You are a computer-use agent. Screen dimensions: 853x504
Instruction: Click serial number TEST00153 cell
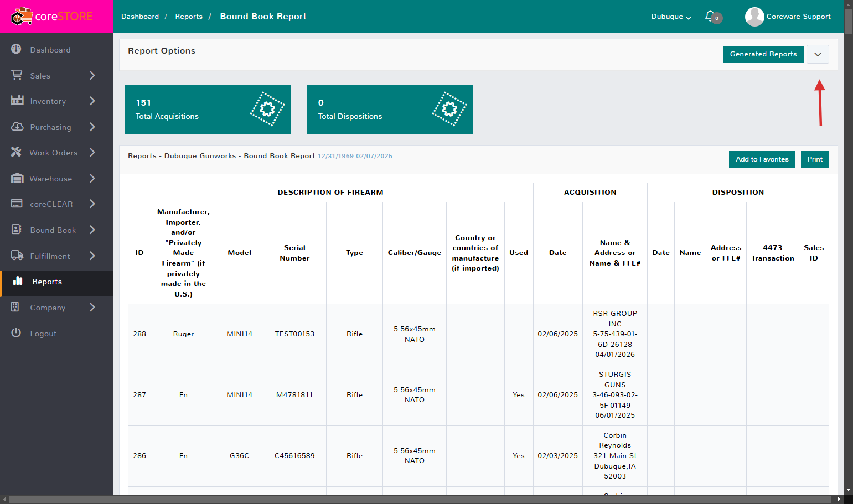(294, 334)
